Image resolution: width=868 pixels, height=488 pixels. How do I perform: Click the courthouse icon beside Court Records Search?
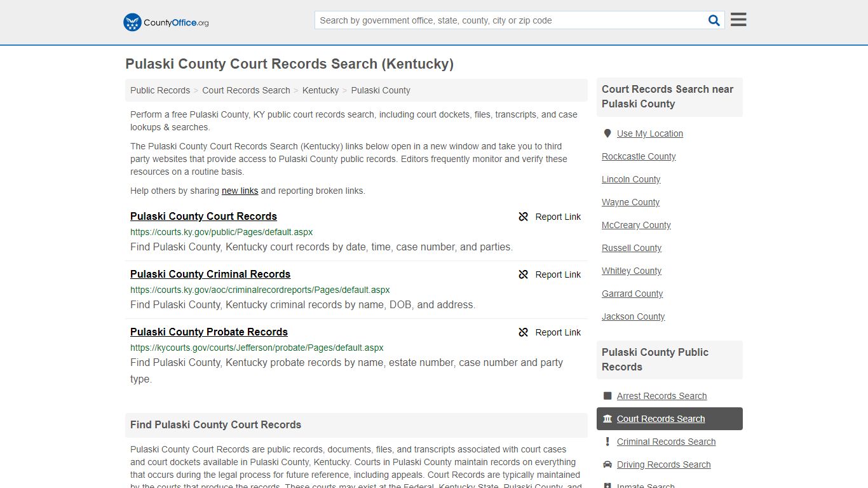[607, 419]
